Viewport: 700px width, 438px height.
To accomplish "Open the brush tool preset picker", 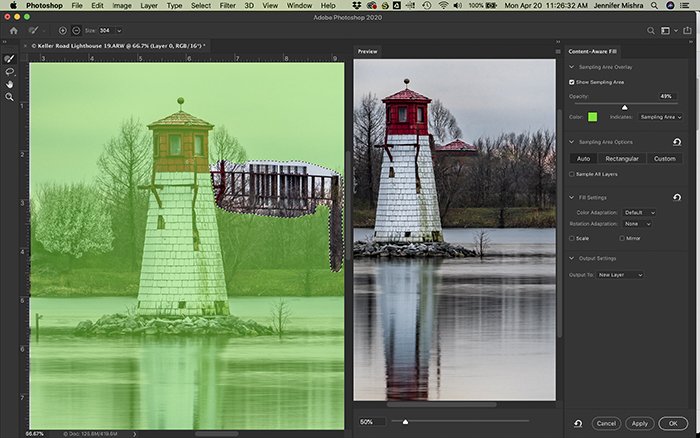I will (x=35, y=31).
